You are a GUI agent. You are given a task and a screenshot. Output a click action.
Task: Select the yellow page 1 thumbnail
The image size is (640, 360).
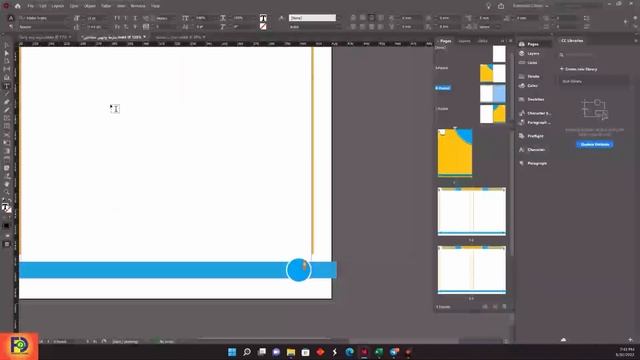(455, 153)
